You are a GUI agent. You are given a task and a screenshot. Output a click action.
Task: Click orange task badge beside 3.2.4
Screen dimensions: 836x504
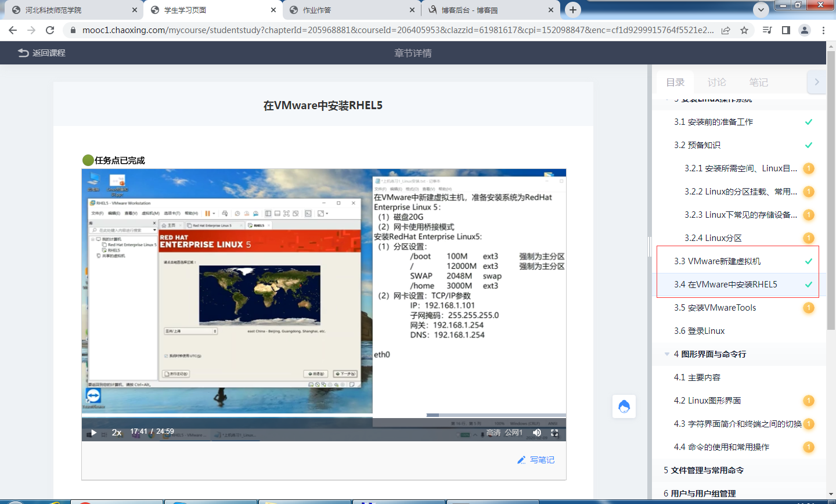(x=809, y=238)
